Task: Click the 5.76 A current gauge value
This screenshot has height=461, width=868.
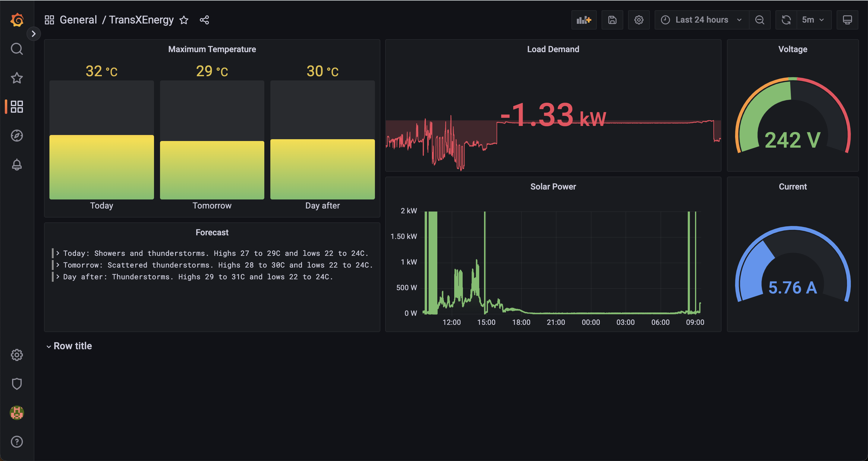Action: (793, 288)
